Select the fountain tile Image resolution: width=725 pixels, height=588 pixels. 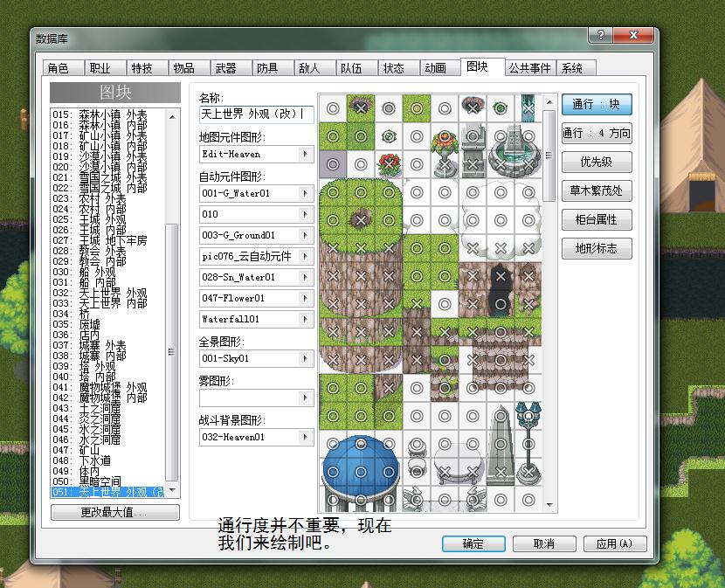[514, 150]
